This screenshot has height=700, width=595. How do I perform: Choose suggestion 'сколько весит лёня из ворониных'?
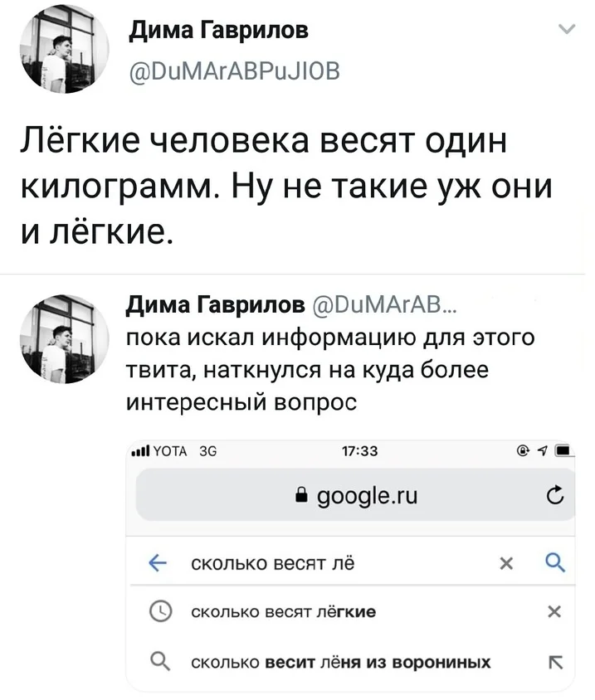point(341,663)
